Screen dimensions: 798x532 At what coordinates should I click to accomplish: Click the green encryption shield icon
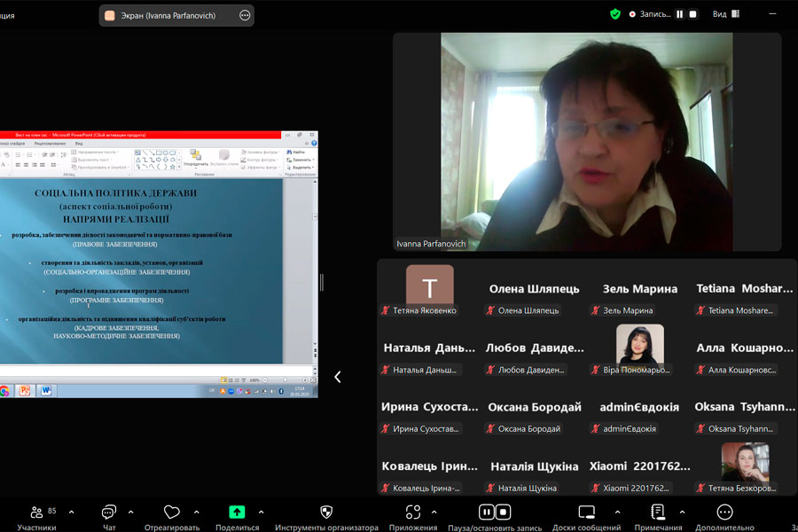pyautogui.click(x=615, y=14)
